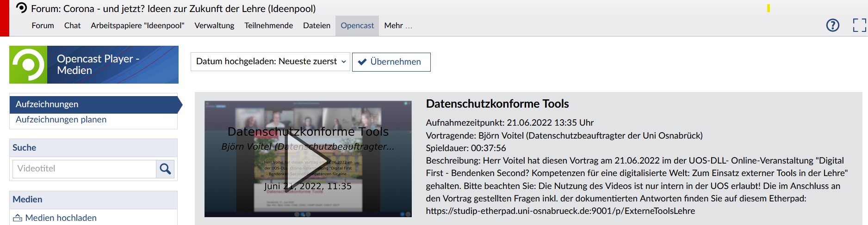Screen dimensions: 868x225
Task: Play the Datenschutzkonforme Tools video
Action: (x=308, y=158)
